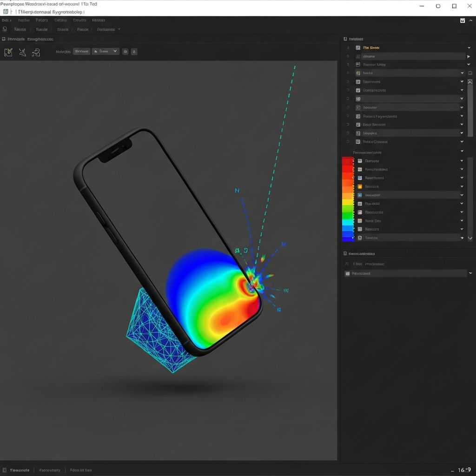The height and width of the screenshot is (476, 476).
Task: Select the Node breadcrumb tab
Action: coord(42,29)
